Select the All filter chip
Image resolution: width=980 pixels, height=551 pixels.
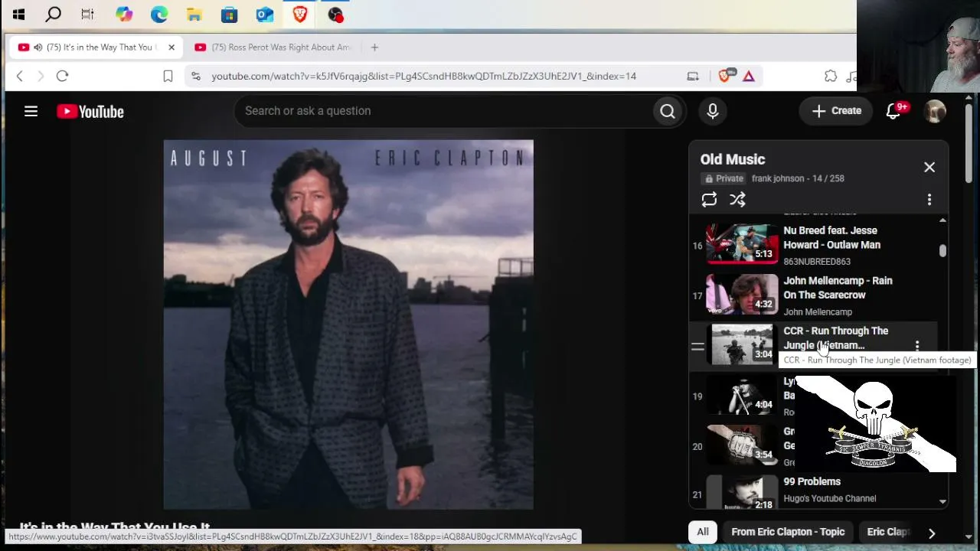(x=703, y=532)
